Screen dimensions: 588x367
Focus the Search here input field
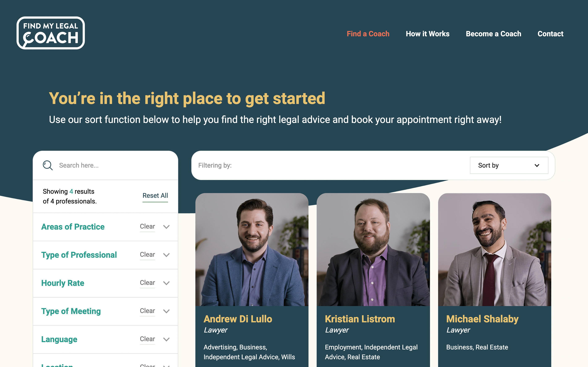pos(114,165)
